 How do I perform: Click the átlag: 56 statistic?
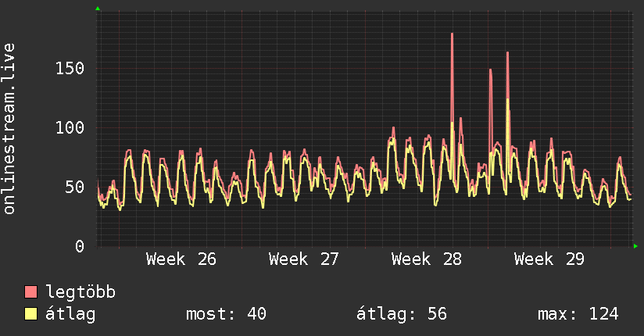click(401, 314)
